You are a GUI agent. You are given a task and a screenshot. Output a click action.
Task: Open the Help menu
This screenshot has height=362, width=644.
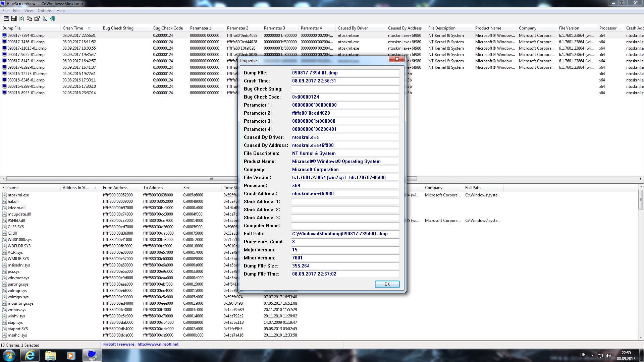click(60, 11)
